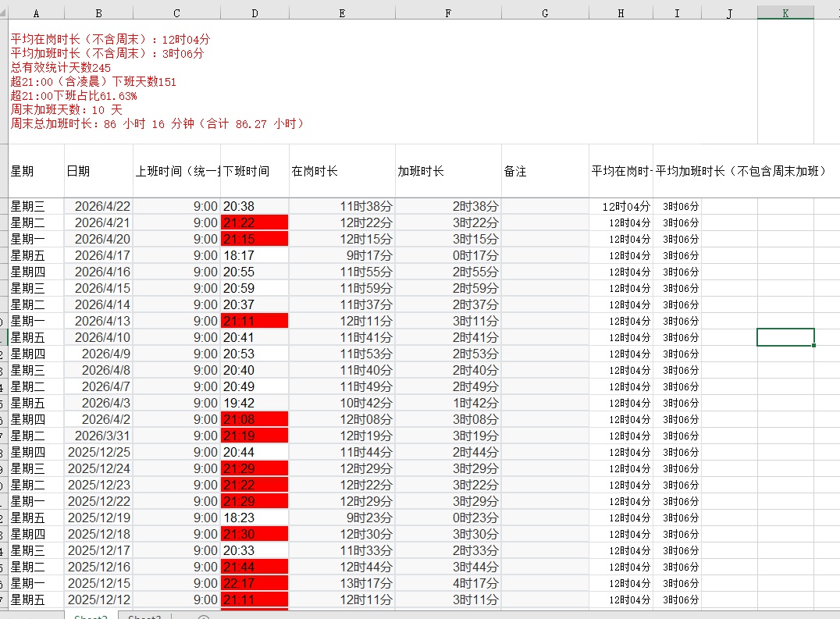Click the '18:23' off-work time cell

(x=254, y=518)
